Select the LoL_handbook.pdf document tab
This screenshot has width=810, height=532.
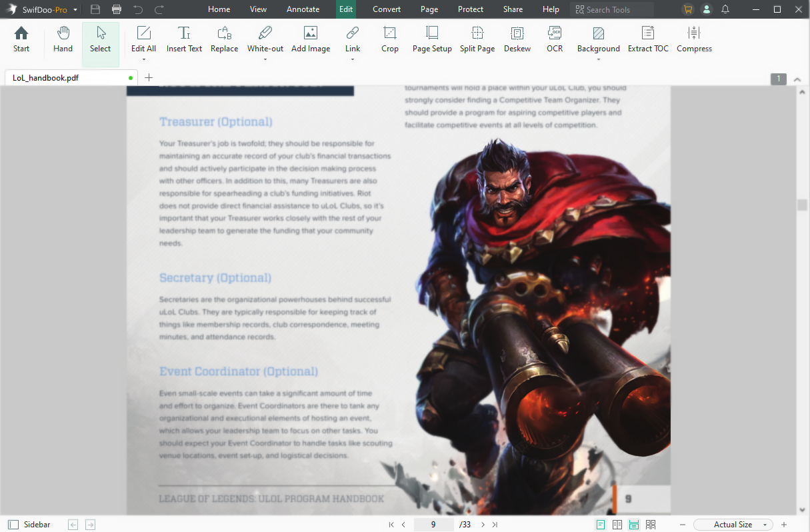pyautogui.click(x=71, y=77)
